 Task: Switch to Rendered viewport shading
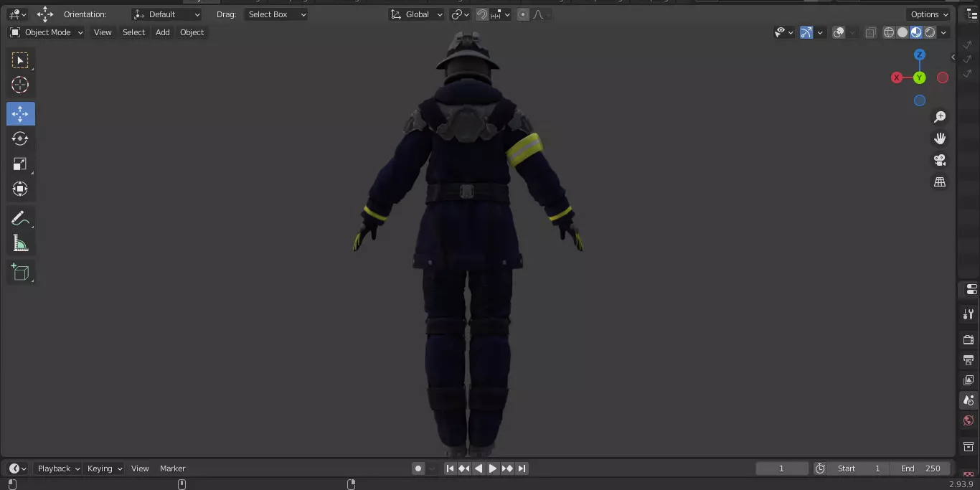[930, 32]
